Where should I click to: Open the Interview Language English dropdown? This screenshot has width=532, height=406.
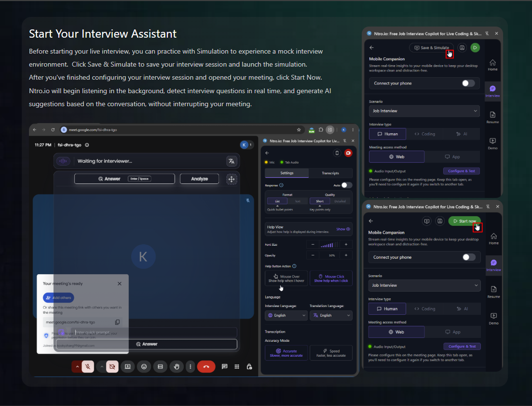tap(286, 315)
